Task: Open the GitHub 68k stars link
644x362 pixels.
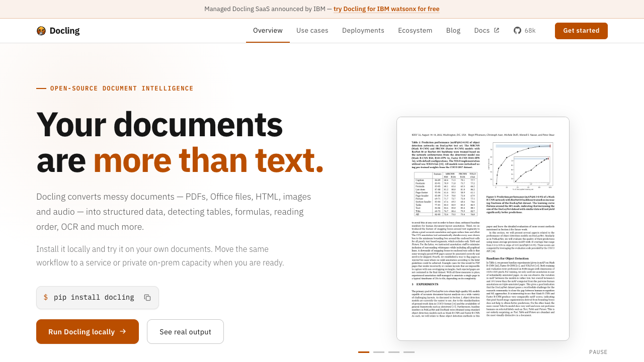Action: (525, 31)
